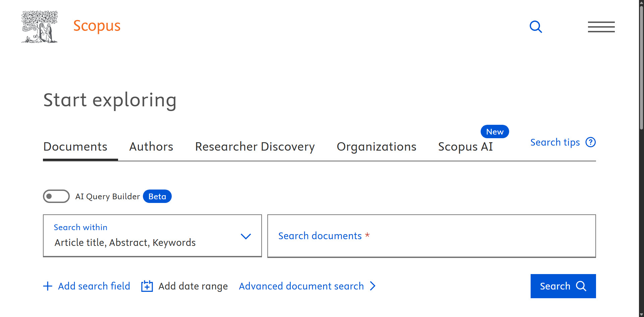Open the magnifier search icon in header
The height and width of the screenshot is (317, 644).
[536, 27]
